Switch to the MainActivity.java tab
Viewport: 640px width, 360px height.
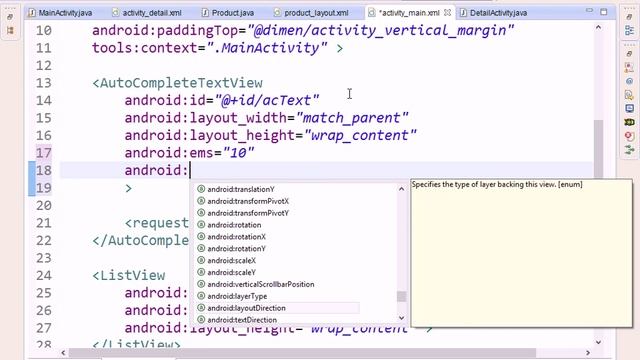click(x=60, y=13)
